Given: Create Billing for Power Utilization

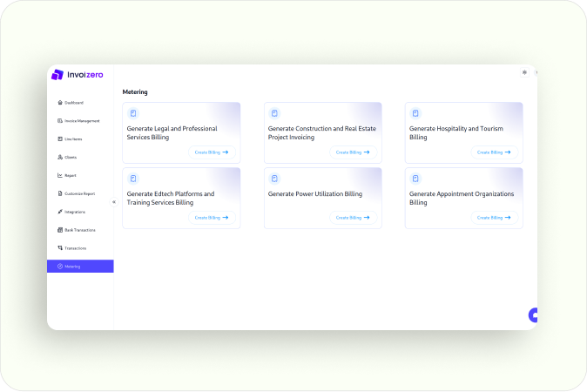Looking at the screenshot, I should [x=353, y=218].
